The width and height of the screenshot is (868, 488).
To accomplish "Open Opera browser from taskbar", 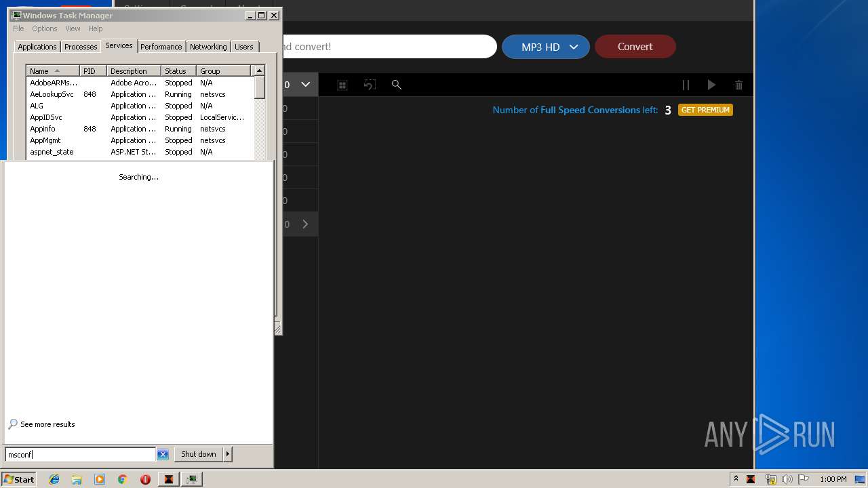I will (x=145, y=479).
